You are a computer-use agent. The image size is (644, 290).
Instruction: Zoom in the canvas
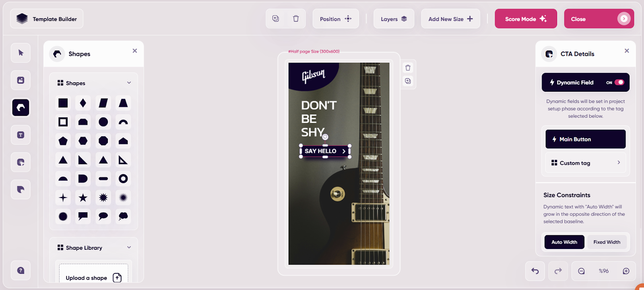626,271
